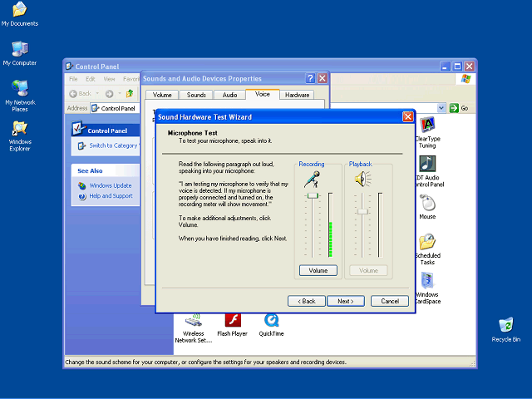Open IDT Audio Control Panel icon
The height and width of the screenshot is (399, 532).
(x=427, y=171)
